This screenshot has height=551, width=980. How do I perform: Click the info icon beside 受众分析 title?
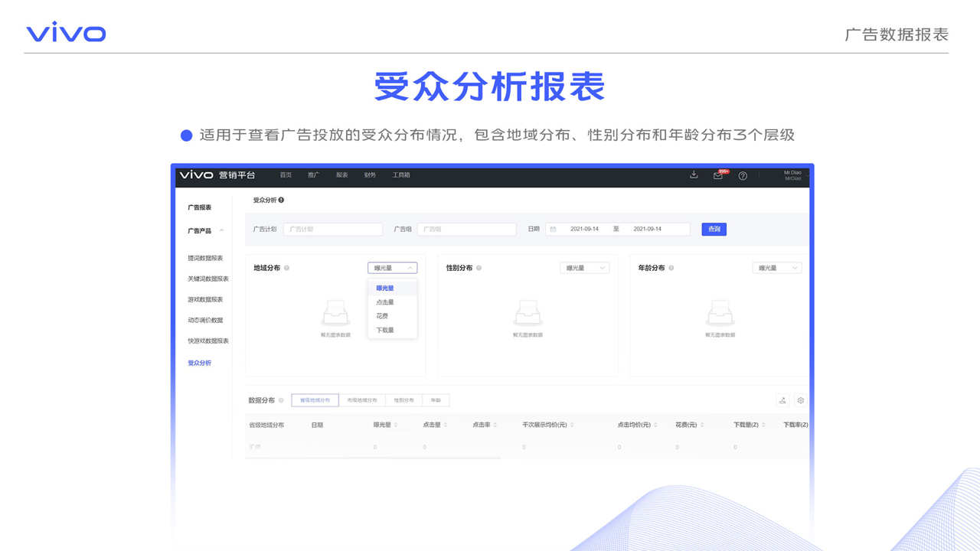click(x=281, y=201)
